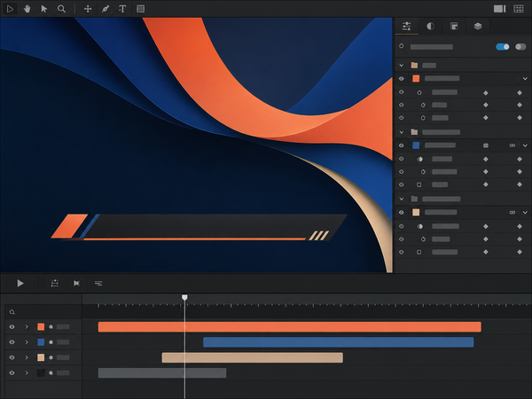Select the orange clip bar in timeline

point(289,326)
